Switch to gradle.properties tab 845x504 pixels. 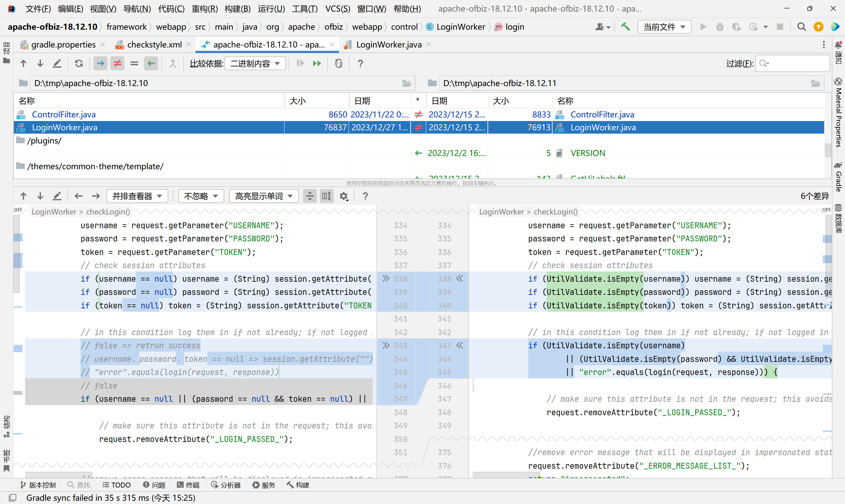(63, 45)
